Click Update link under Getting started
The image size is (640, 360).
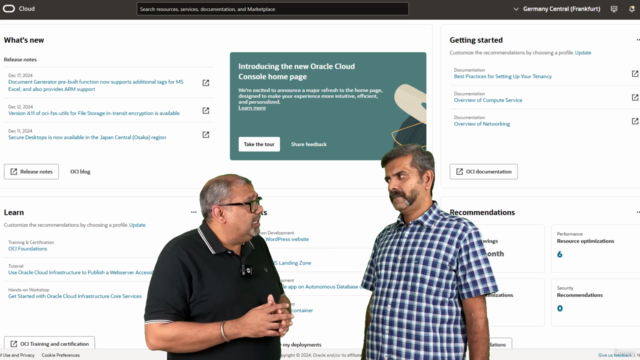[x=583, y=53]
